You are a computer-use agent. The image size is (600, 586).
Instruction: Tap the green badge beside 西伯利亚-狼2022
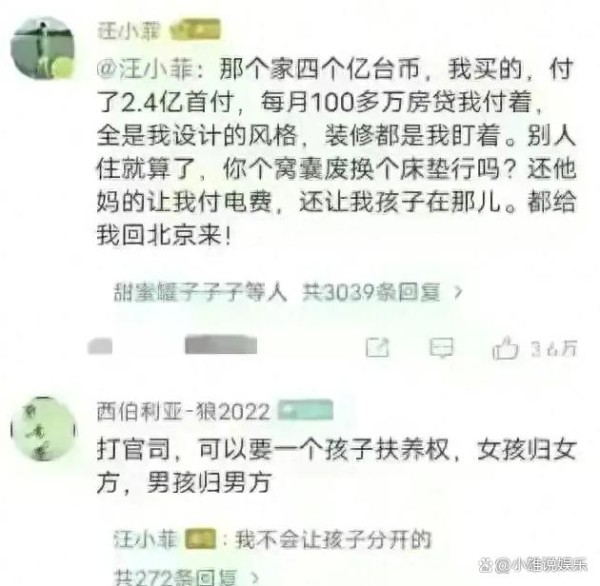click(305, 410)
